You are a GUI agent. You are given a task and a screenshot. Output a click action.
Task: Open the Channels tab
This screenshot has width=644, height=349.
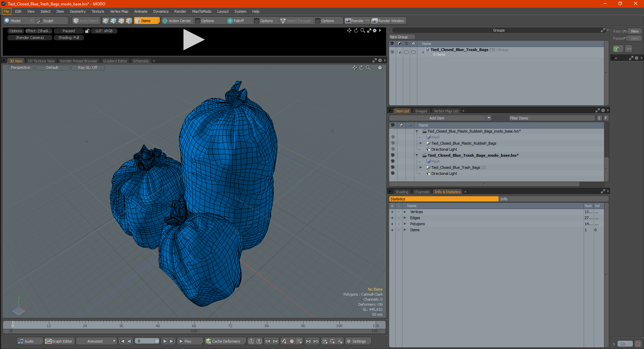422,192
